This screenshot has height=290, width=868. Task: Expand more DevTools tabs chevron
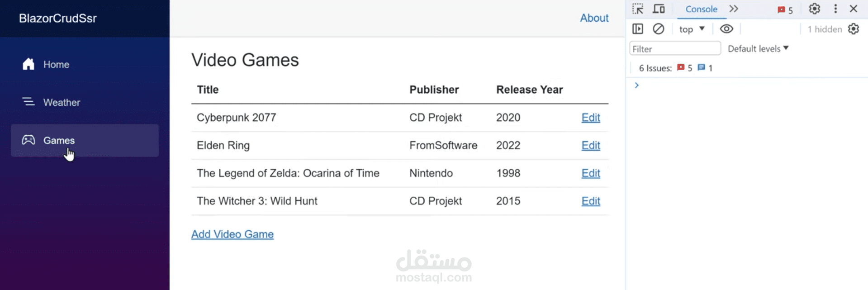click(734, 9)
